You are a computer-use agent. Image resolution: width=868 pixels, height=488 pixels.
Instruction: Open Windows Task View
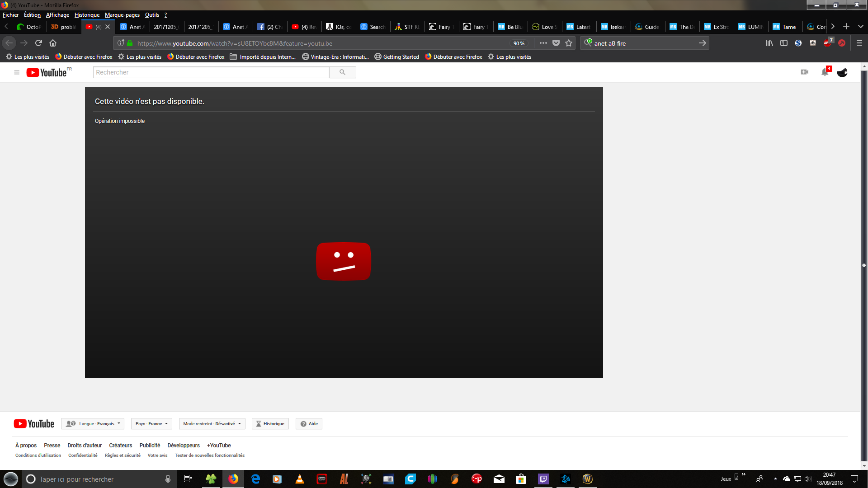pyautogui.click(x=188, y=479)
